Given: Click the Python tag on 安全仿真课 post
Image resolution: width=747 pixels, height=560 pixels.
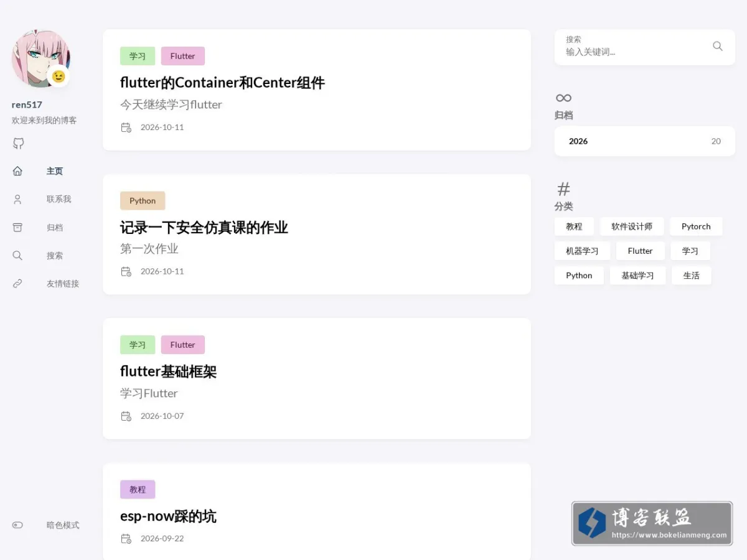Looking at the screenshot, I should tap(143, 200).
